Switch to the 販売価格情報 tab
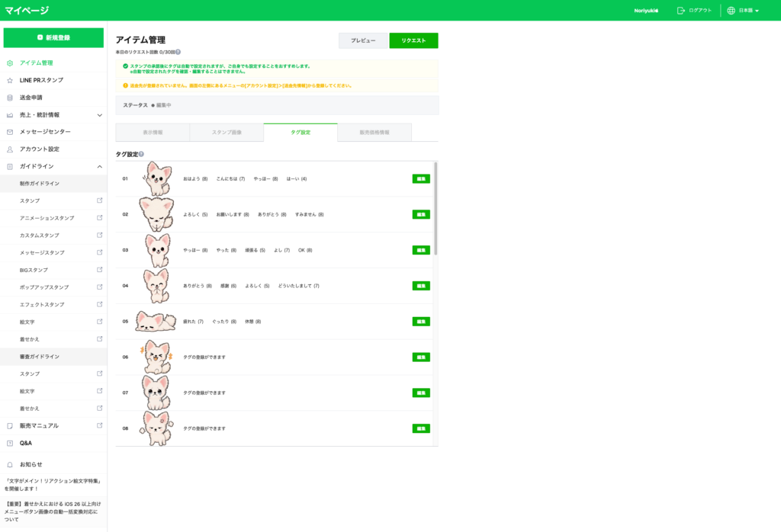The height and width of the screenshot is (532, 781). pos(374,133)
